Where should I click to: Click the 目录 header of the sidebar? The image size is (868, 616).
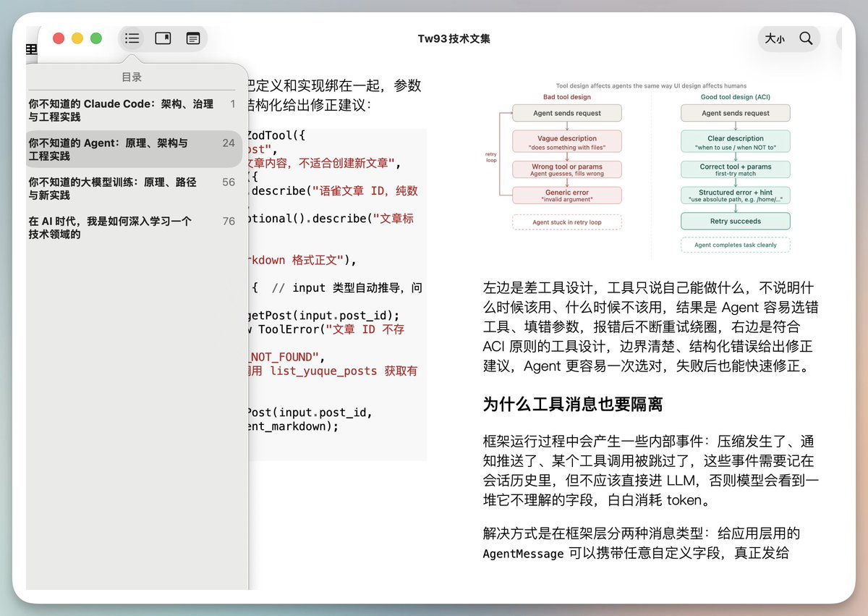tap(132, 76)
